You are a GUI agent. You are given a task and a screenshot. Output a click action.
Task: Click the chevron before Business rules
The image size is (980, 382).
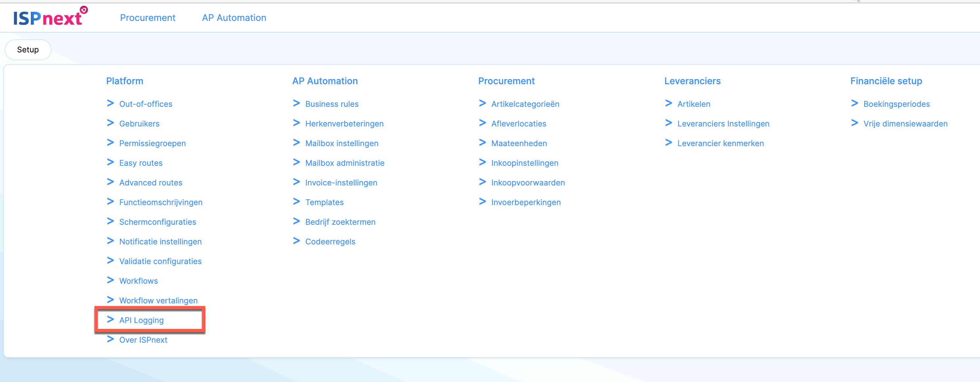click(x=296, y=104)
